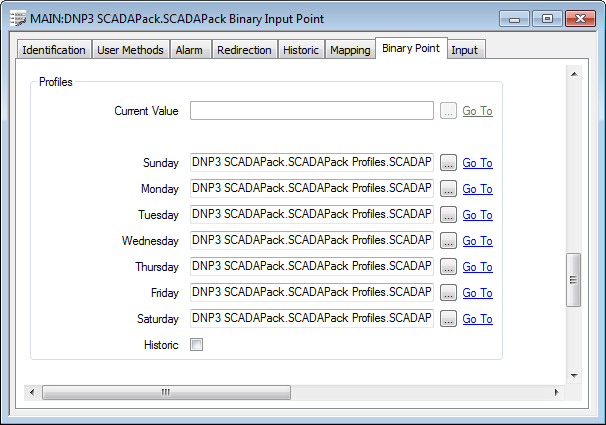Click the vertical scrollbar thumb
This screenshot has height=425, width=606.
click(574, 280)
